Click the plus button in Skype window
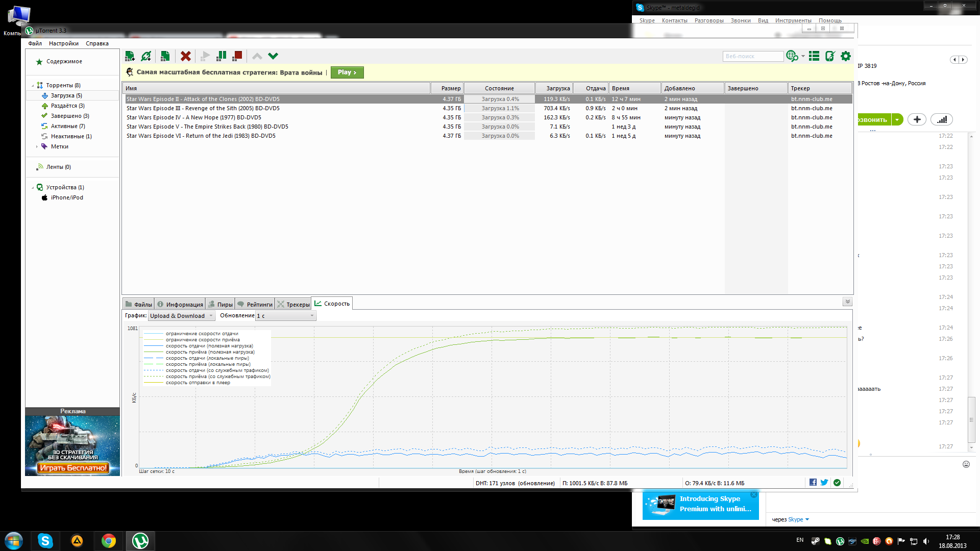The height and width of the screenshot is (551, 980). tap(917, 119)
